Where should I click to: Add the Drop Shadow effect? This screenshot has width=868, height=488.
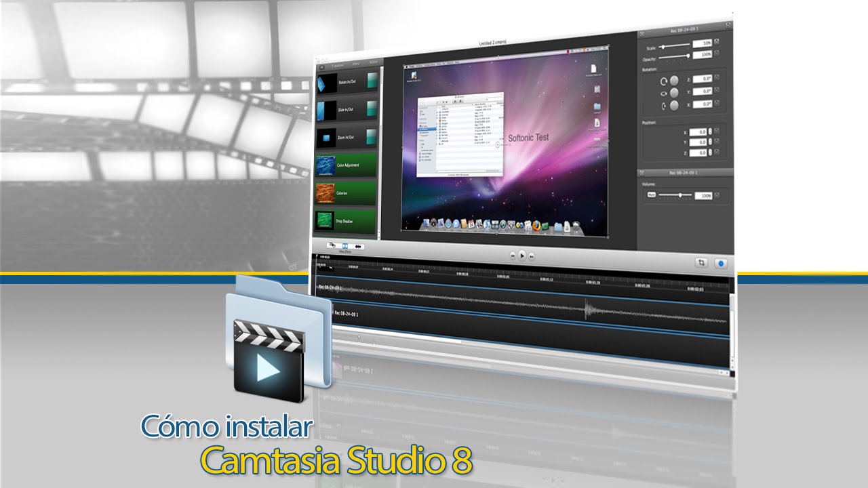coord(347,222)
